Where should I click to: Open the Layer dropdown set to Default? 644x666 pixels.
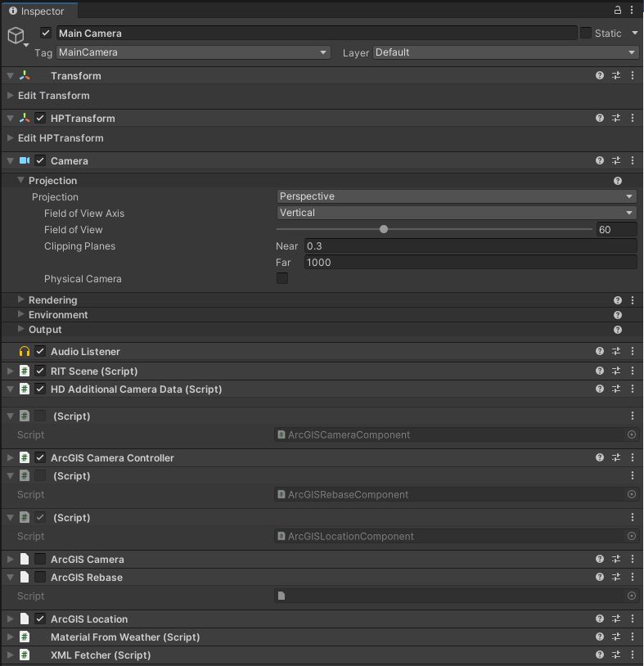click(x=506, y=52)
